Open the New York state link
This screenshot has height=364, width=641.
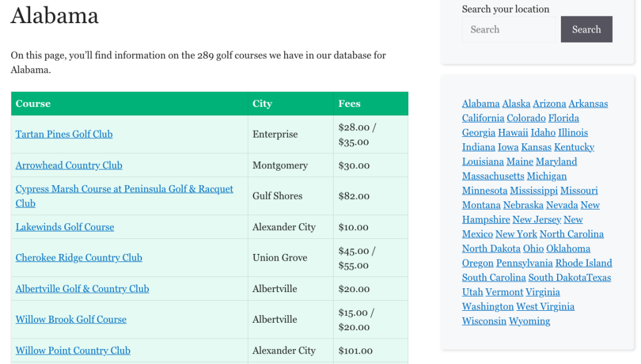[516, 234]
